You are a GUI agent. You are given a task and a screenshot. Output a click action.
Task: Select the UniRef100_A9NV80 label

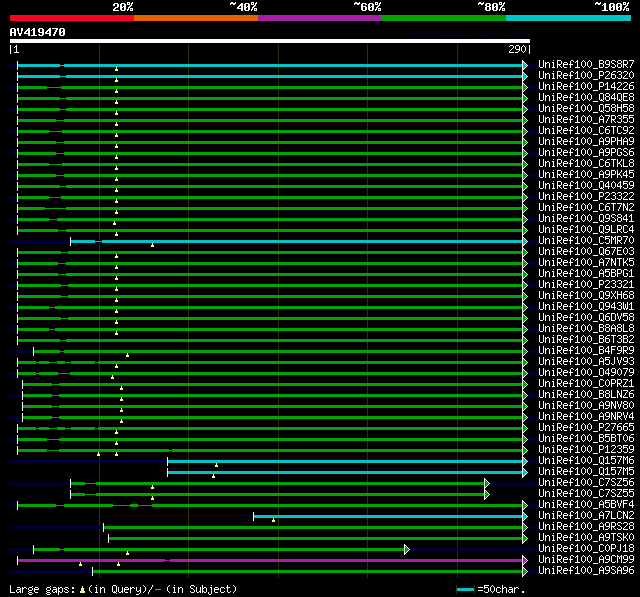pos(586,406)
